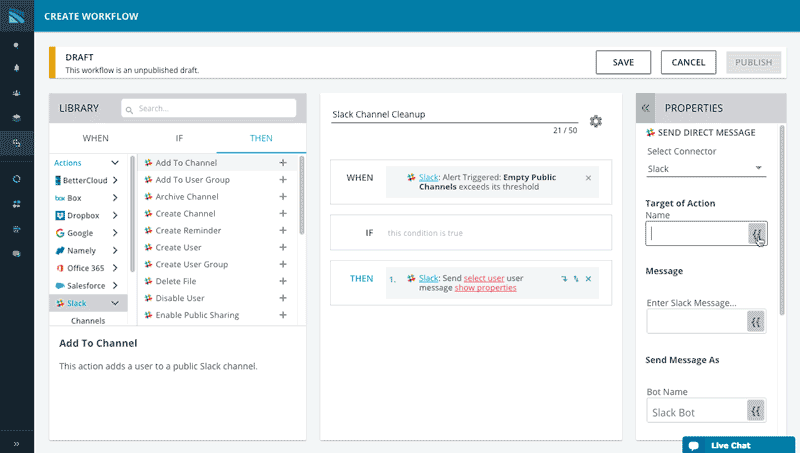Screen dimensions: 800x453
Task: Click the Properties panel scrollbar
Action: [x=782, y=219]
